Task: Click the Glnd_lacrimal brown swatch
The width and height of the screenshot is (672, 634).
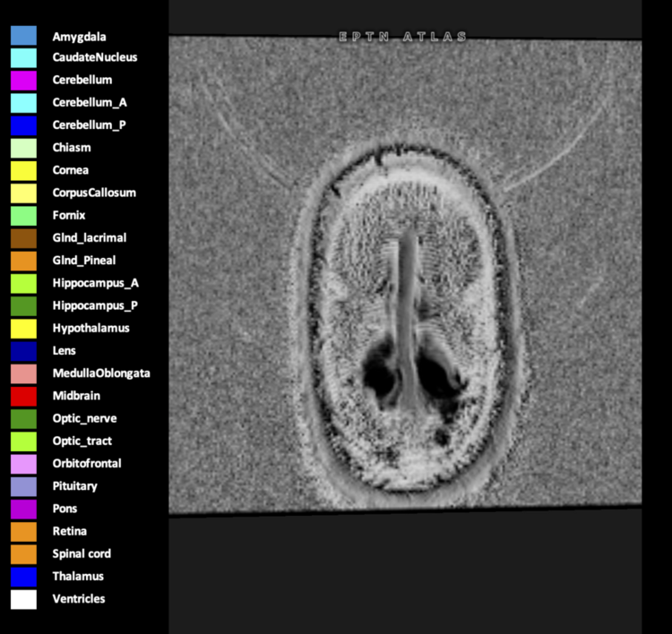Action: coord(23,238)
